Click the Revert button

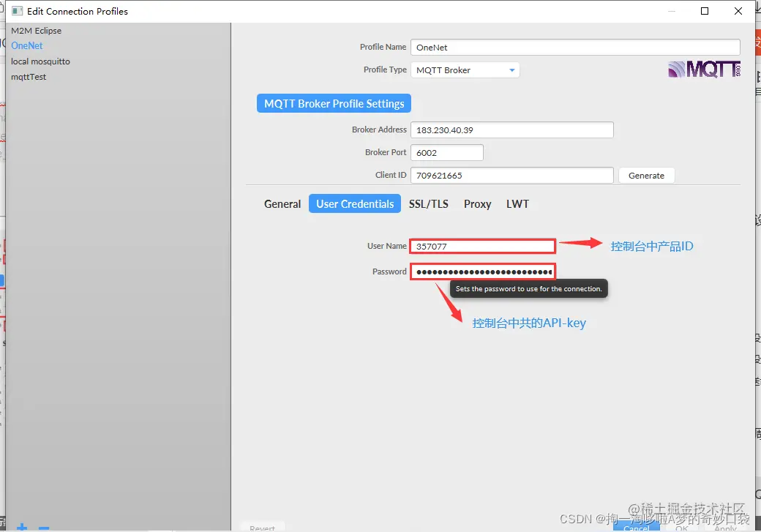pos(263,528)
